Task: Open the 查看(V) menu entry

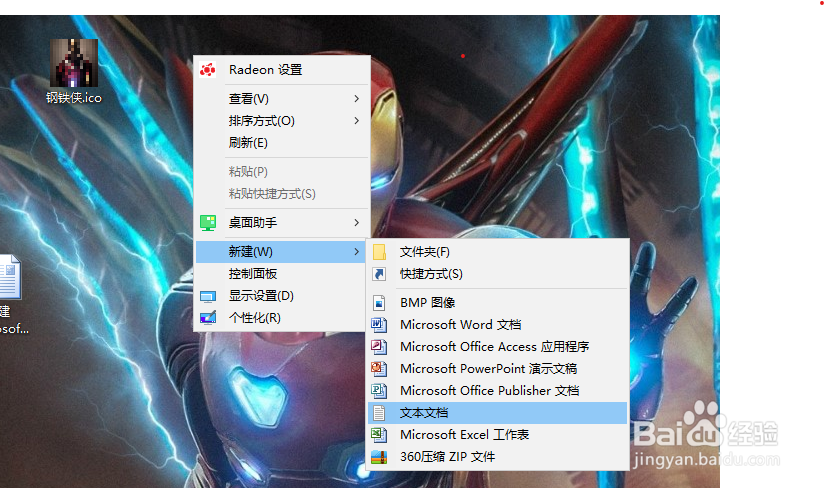Action: (x=282, y=99)
